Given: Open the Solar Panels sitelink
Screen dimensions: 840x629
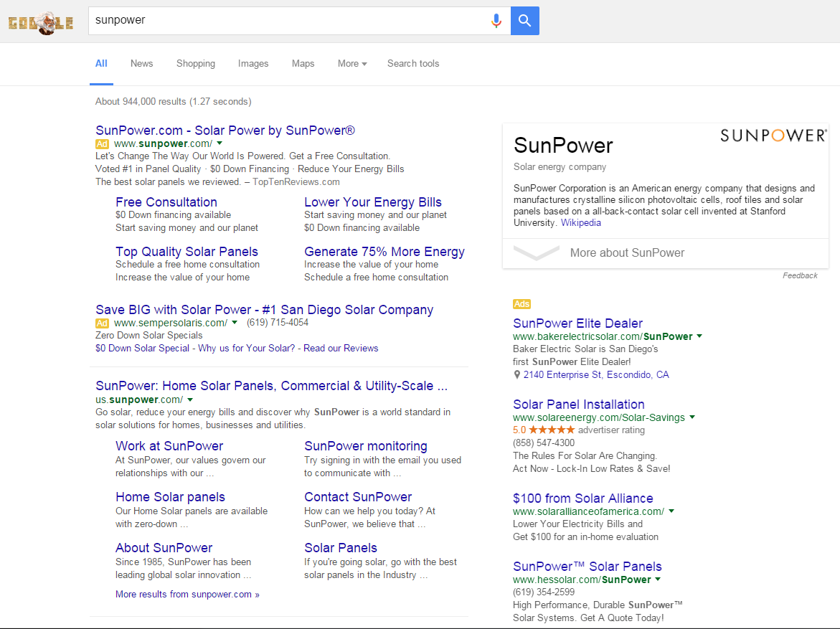Looking at the screenshot, I should click(x=341, y=547).
